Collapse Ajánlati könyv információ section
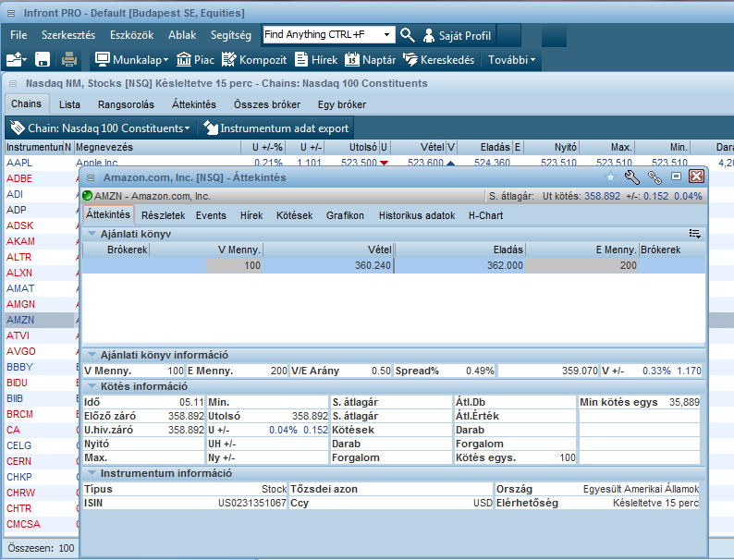Screen dimensions: 734x560 (x=92, y=355)
